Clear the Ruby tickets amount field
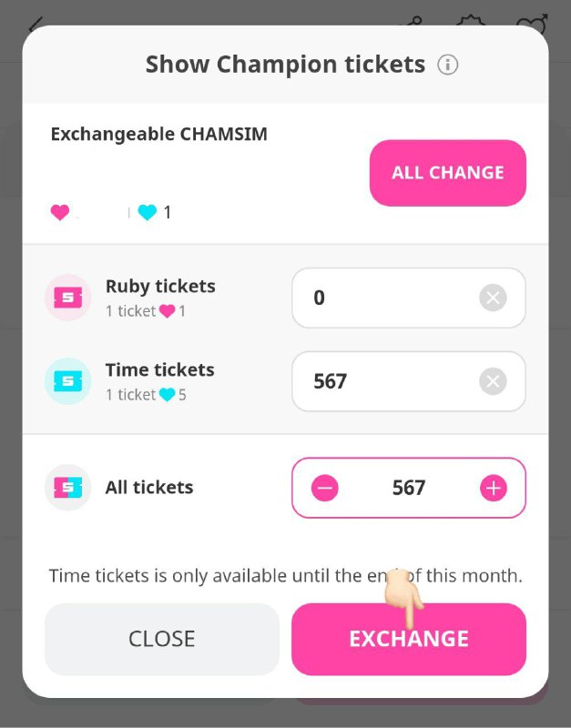This screenshot has height=728, width=571. 493,298
